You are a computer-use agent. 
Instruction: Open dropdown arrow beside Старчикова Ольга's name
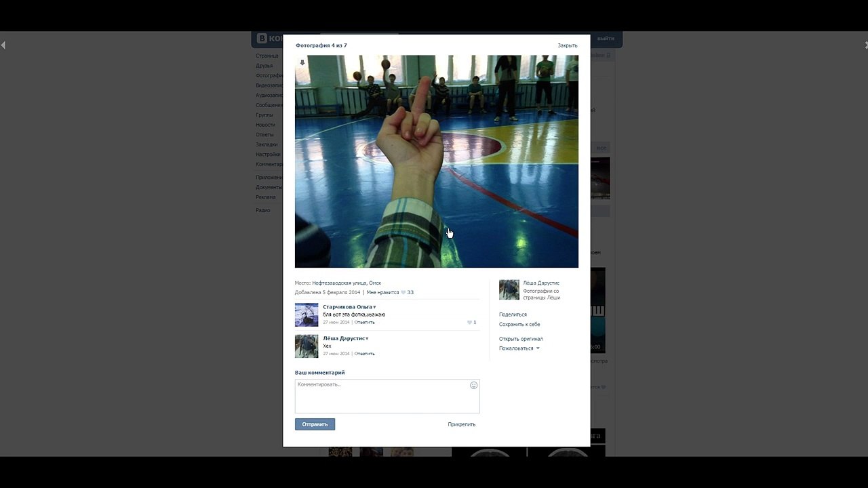tap(374, 307)
